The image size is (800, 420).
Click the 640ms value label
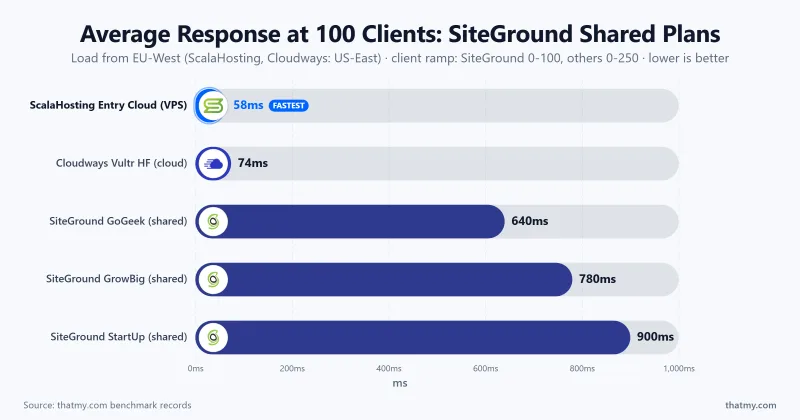(x=530, y=221)
